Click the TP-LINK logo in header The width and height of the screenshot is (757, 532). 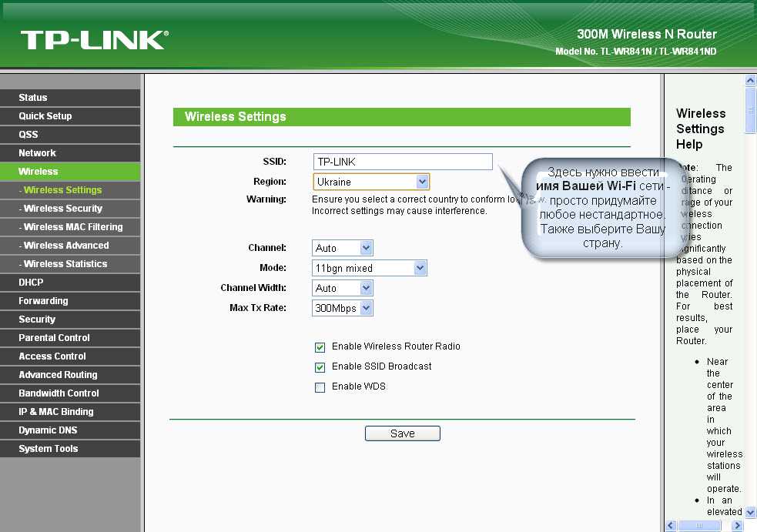point(94,40)
